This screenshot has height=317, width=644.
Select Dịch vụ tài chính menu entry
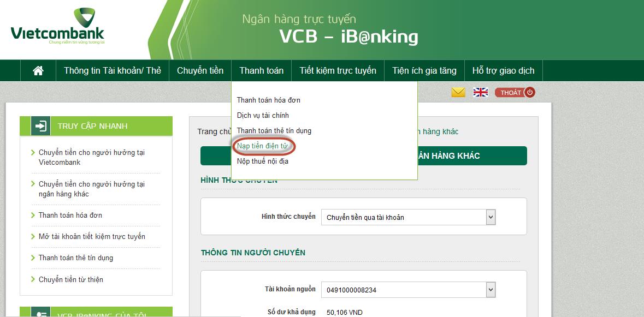tap(263, 116)
